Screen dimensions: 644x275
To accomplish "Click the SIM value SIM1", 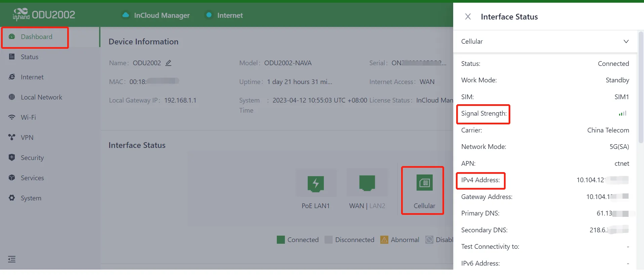I will (x=621, y=97).
